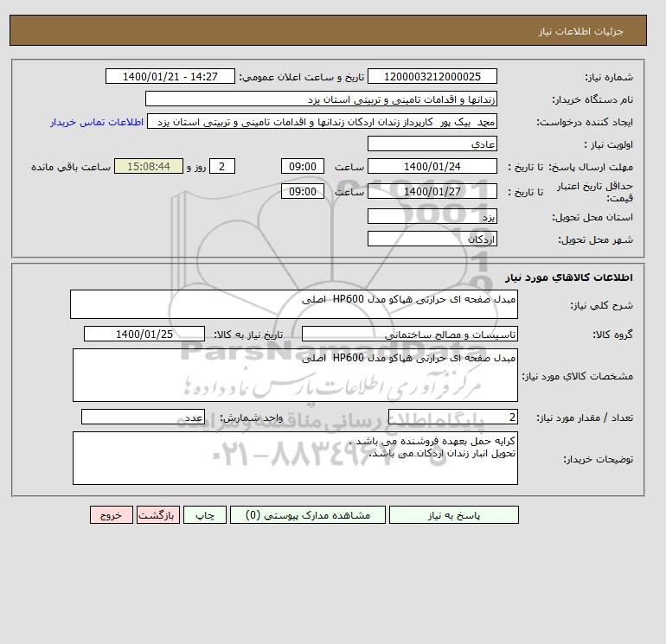Click the چاپ print button
Screen dimensions: 666x644
(205, 515)
